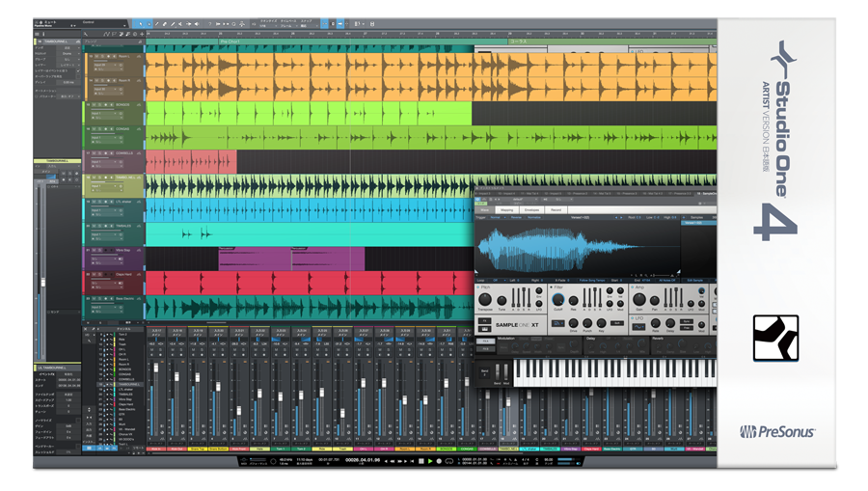Click the filter type selector below Cutoff
The height and width of the screenshot is (491, 868).
(558, 323)
